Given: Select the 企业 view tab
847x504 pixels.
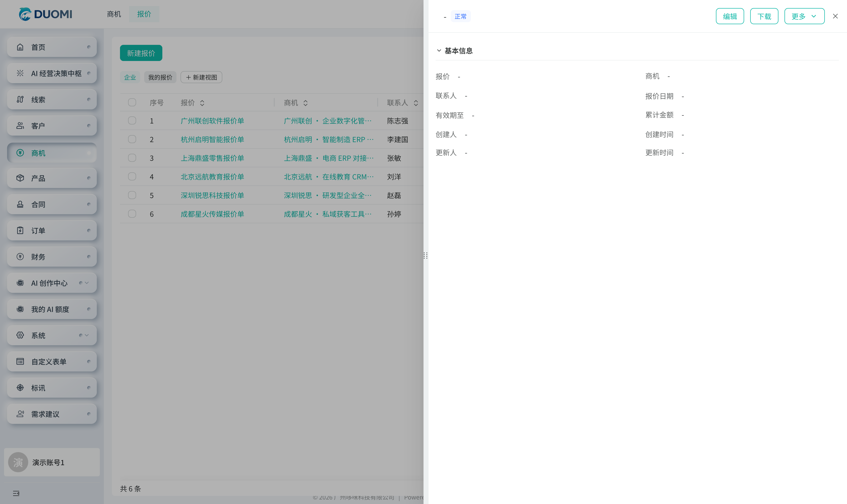Looking at the screenshot, I should (x=130, y=77).
